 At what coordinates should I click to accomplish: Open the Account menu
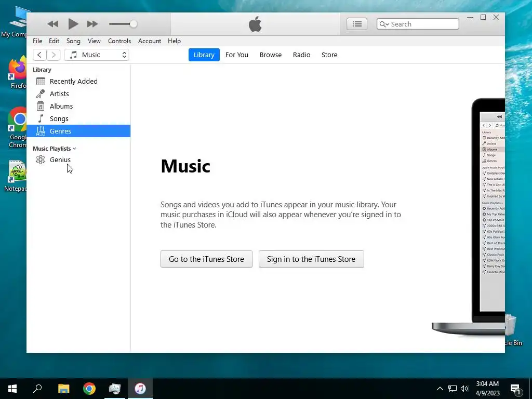coord(149,41)
